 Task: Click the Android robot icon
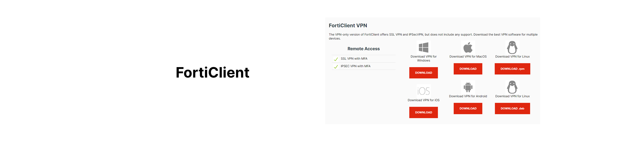468,87
